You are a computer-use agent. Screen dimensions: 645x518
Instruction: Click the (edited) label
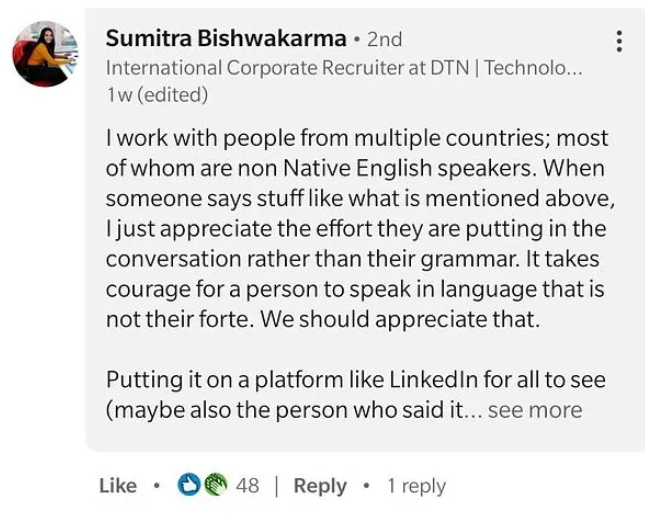(x=172, y=95)
